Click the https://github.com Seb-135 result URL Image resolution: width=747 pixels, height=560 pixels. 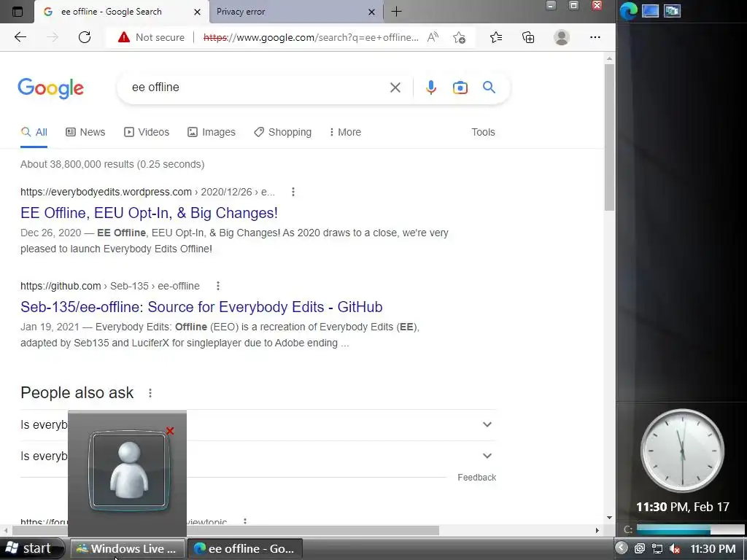(x=110, y=286)
